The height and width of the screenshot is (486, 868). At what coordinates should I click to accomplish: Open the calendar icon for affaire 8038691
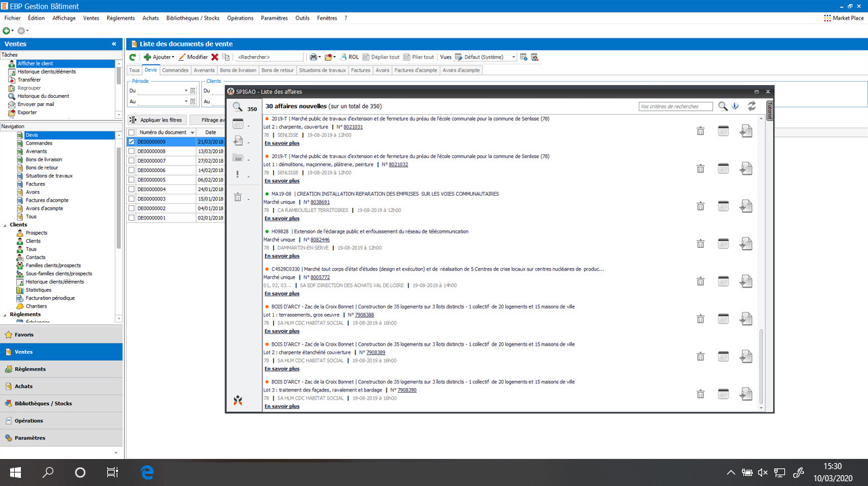coord(723,206)
